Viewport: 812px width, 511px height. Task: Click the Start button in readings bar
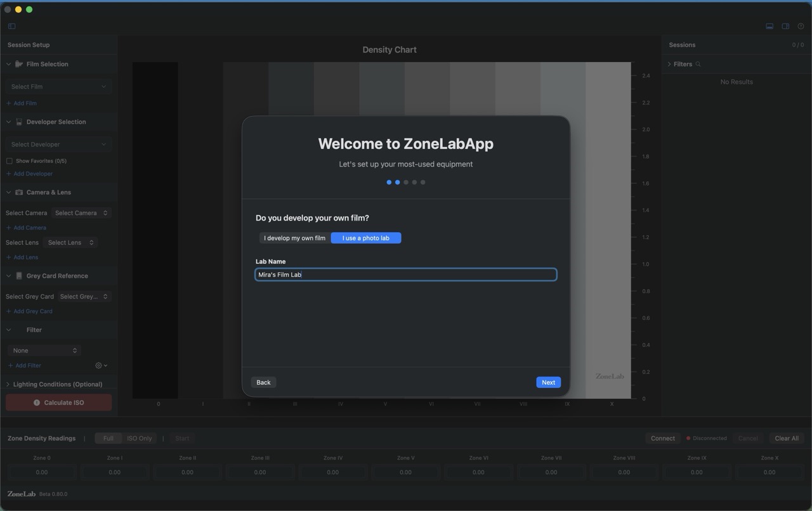tap(182, 438)
